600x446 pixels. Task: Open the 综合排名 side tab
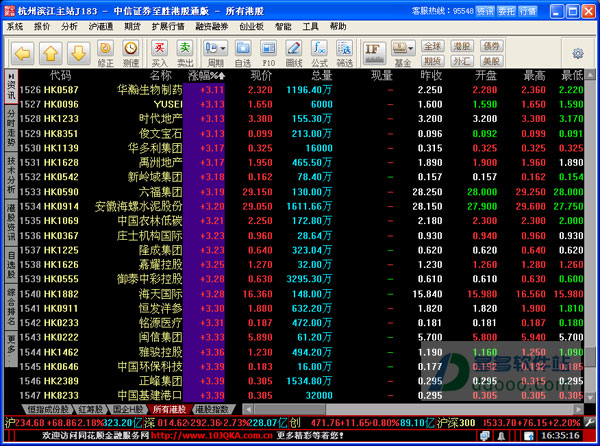(x=11, y=307)
